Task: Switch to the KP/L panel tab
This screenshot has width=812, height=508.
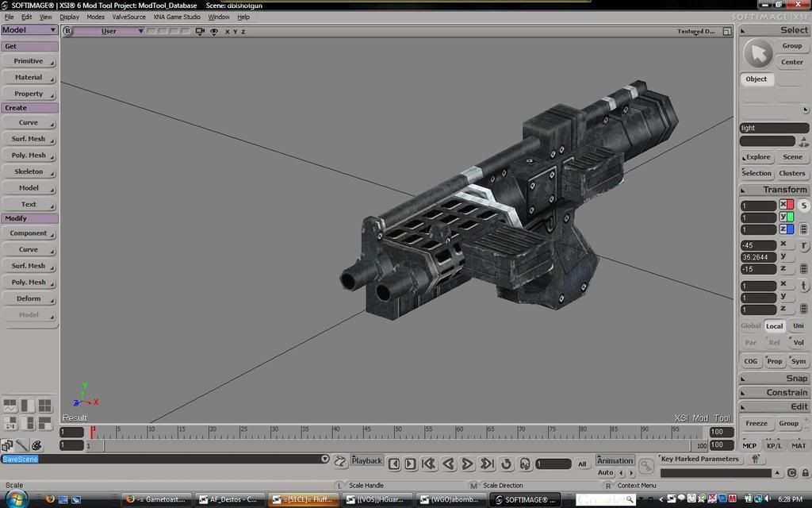Action: pyautogui.click(x=774, y=446)
